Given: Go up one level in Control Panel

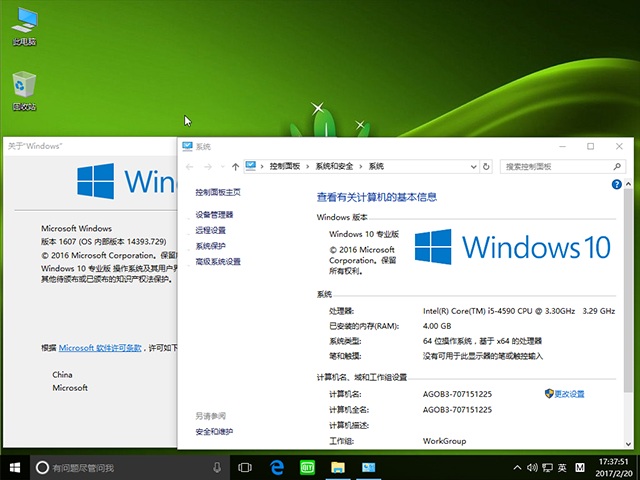Looking at the screenshot, I should 235,167.
